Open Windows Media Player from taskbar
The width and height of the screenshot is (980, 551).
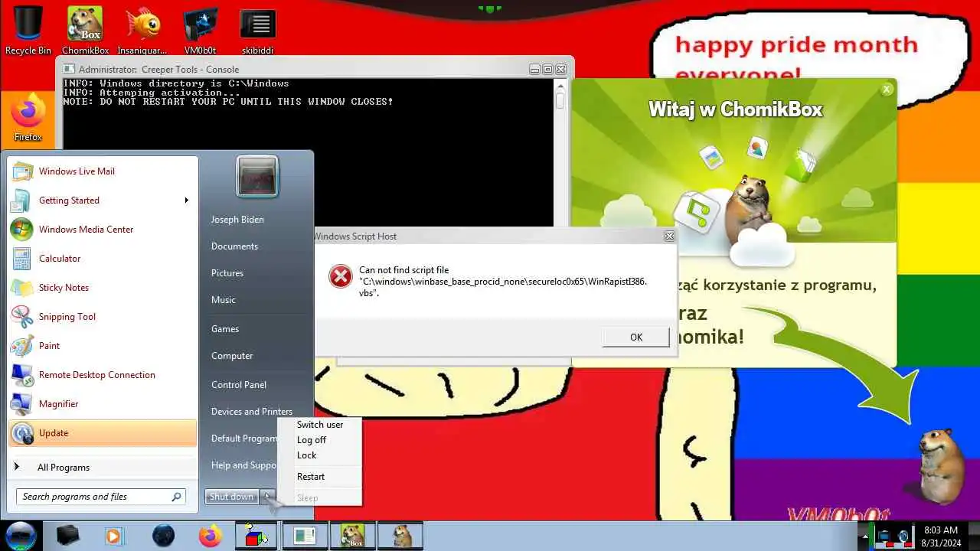click(x=113, y=536)
